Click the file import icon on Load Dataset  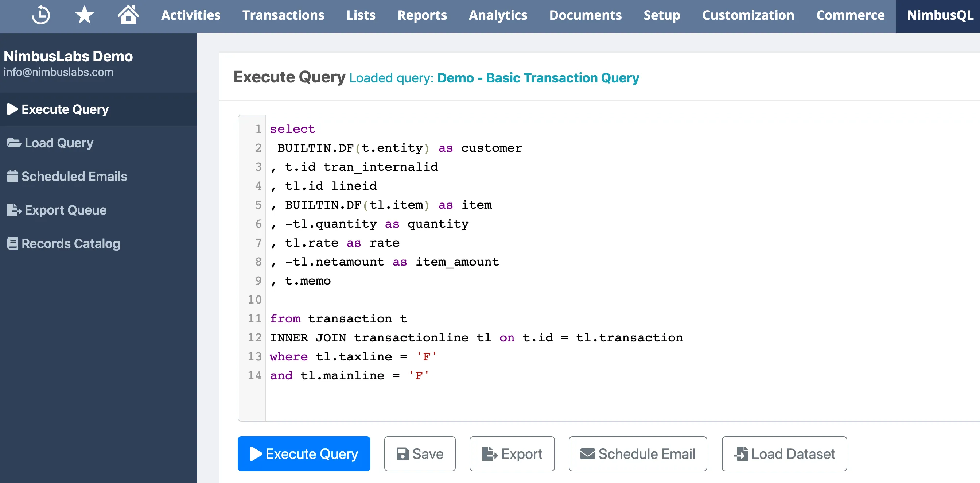tap(741, 454)
